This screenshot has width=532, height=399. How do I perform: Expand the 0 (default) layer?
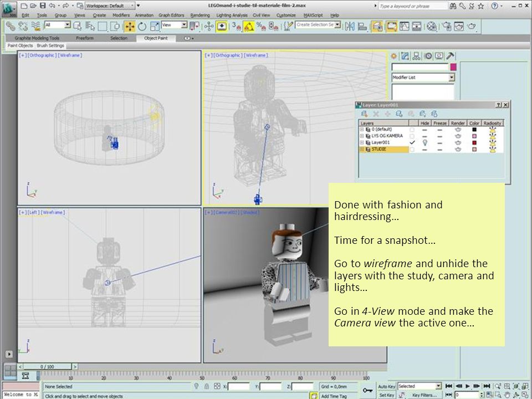[x=362, y=130]
